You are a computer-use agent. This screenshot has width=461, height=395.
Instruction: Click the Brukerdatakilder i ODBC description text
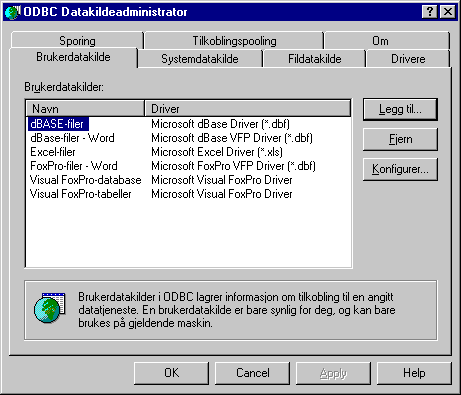pyautogui.click(x=237, y=310)
